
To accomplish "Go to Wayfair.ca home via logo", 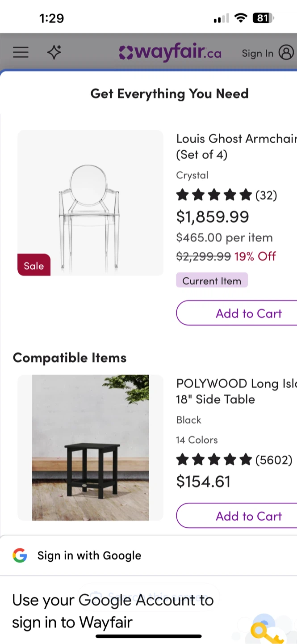I will (x=170, y=53).
